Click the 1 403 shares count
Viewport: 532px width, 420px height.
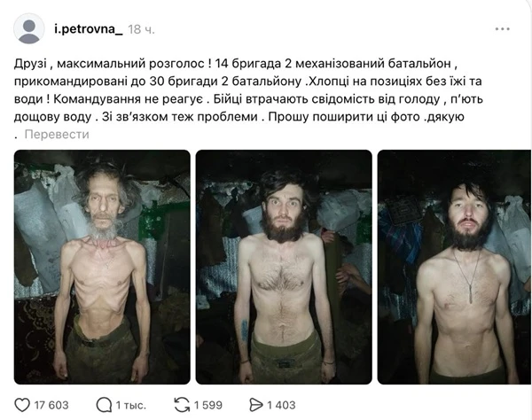[x=281, y=405]
